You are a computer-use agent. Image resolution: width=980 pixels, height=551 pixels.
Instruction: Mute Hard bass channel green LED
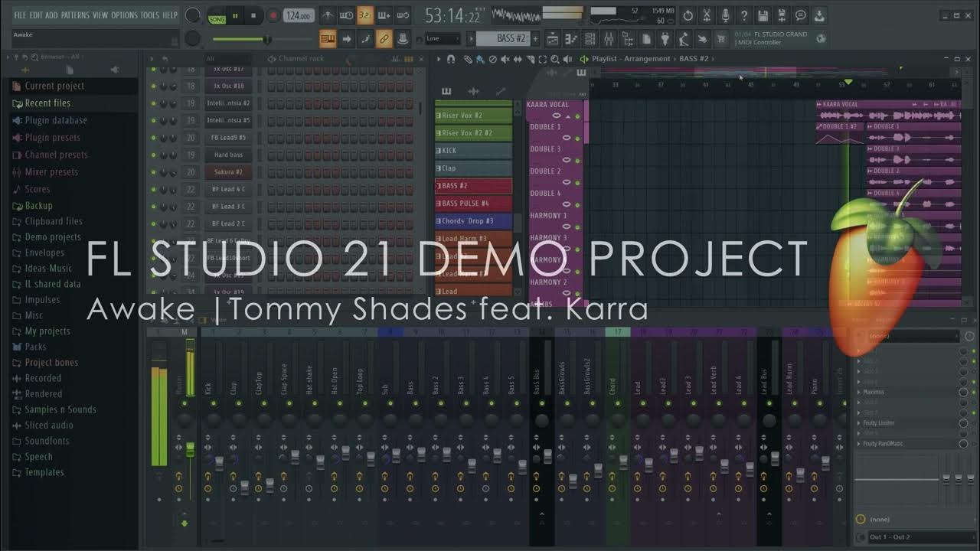153,155
